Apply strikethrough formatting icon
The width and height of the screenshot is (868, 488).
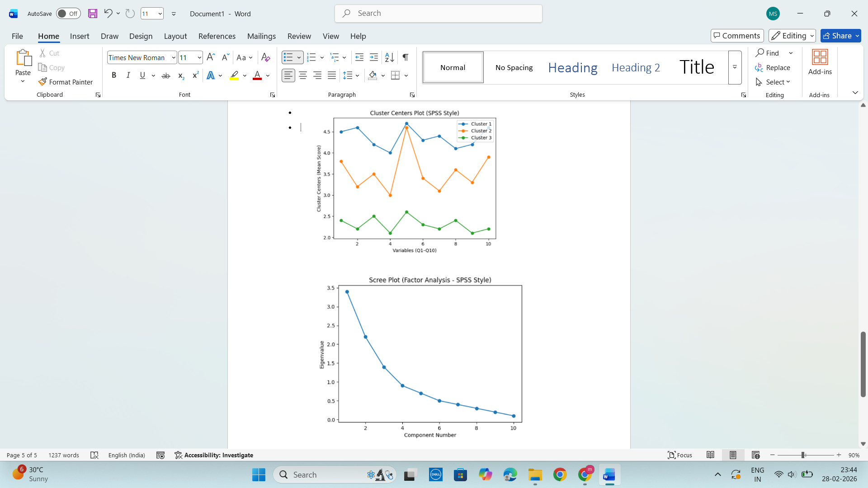click(166, 75)
